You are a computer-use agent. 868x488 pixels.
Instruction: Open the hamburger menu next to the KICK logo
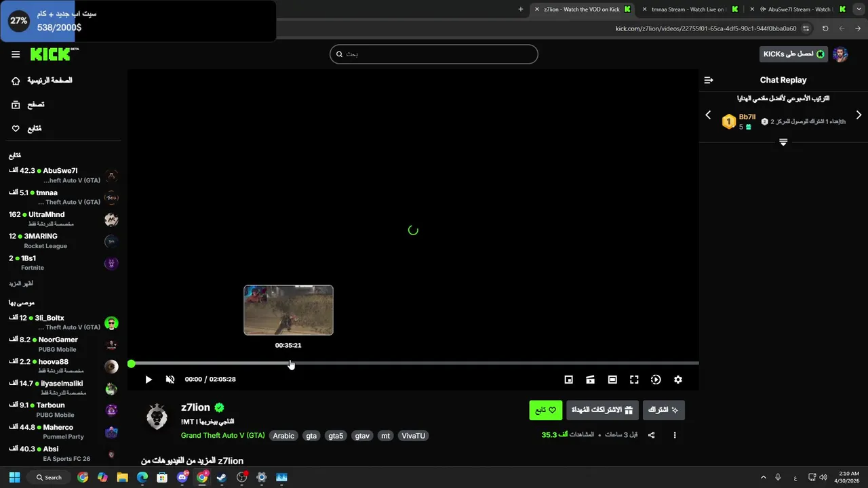[x=16, y=54]
